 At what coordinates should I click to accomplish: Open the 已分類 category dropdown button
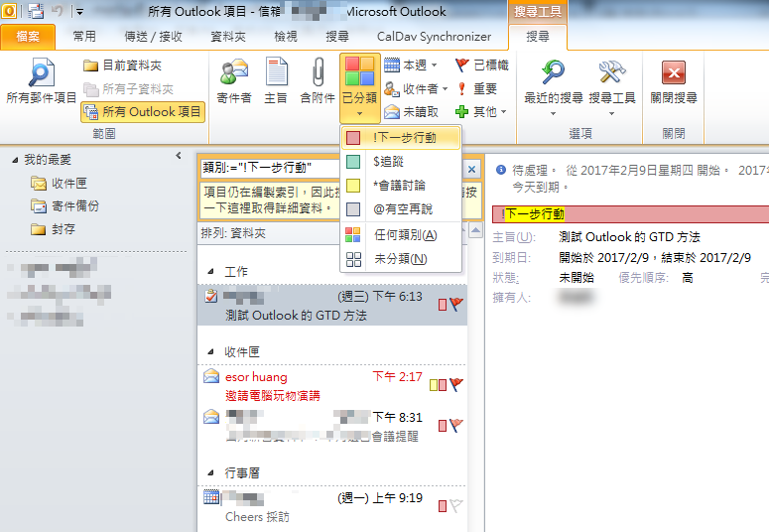pos(360,88)
